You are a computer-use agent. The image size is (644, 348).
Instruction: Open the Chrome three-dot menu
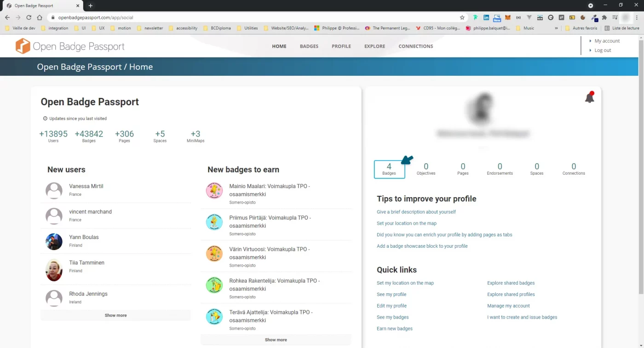637,17
